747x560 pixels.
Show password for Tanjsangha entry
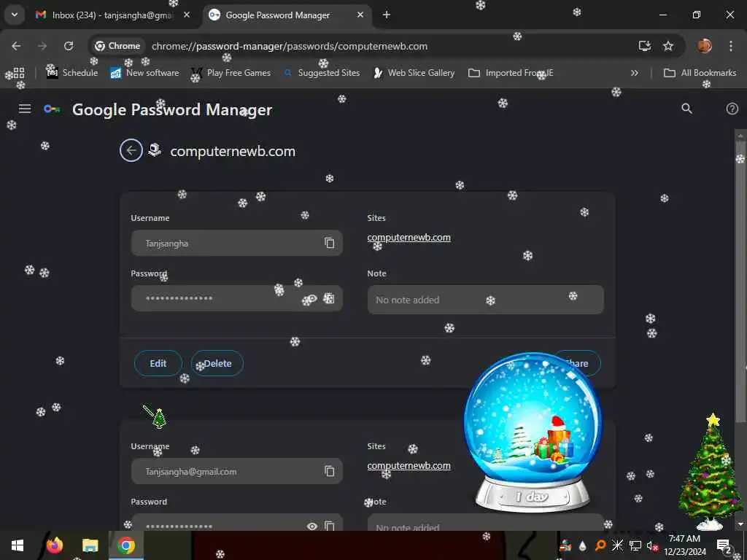click(311, 298)
